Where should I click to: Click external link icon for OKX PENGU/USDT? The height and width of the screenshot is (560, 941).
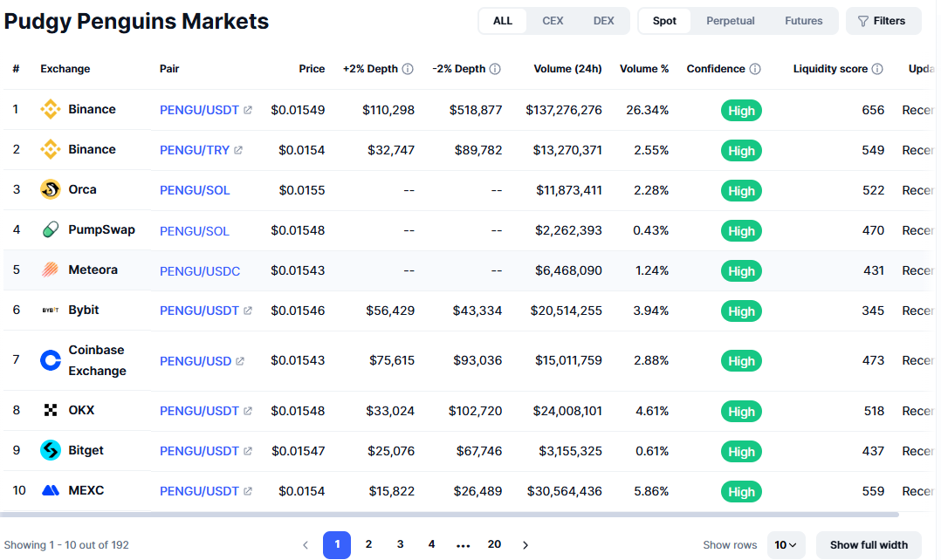pyautogui.click(x=248, y=411)
